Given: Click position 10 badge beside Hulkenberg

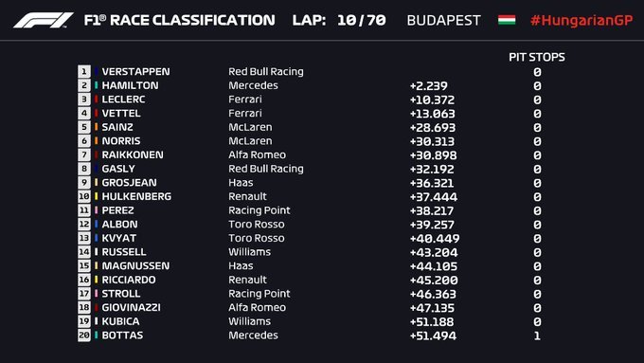Looking at the screenshot, I should click(x=83, y=196).
